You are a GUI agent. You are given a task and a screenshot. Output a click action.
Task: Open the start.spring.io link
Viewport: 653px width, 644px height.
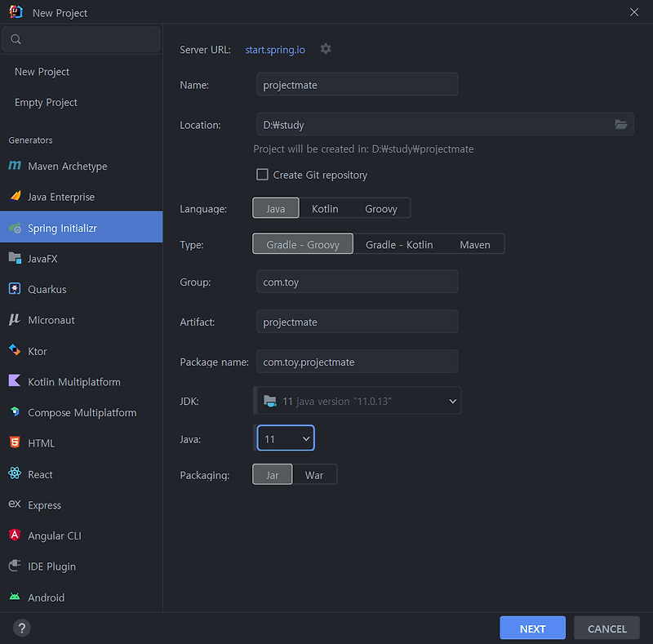pyautogui.click(x=275, y=50)
